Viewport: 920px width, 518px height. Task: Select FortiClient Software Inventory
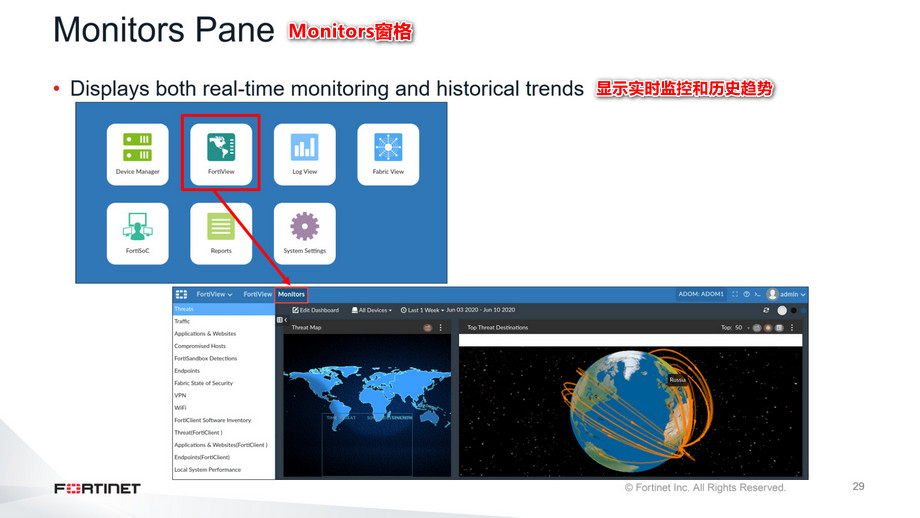(x=224, y=420)
